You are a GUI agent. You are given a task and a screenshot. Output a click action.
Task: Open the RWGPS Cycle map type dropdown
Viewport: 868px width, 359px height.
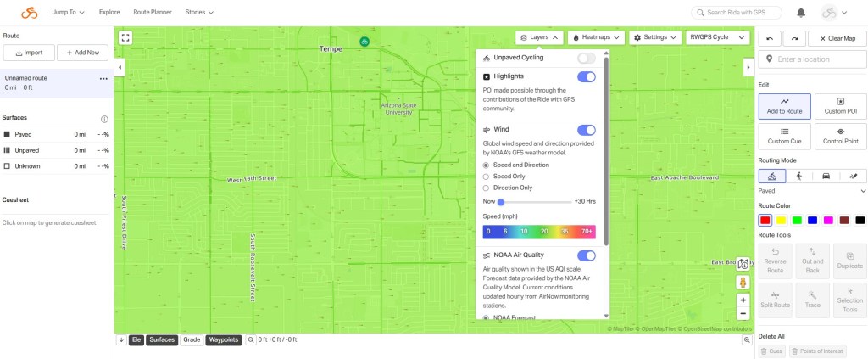point(717,37)
